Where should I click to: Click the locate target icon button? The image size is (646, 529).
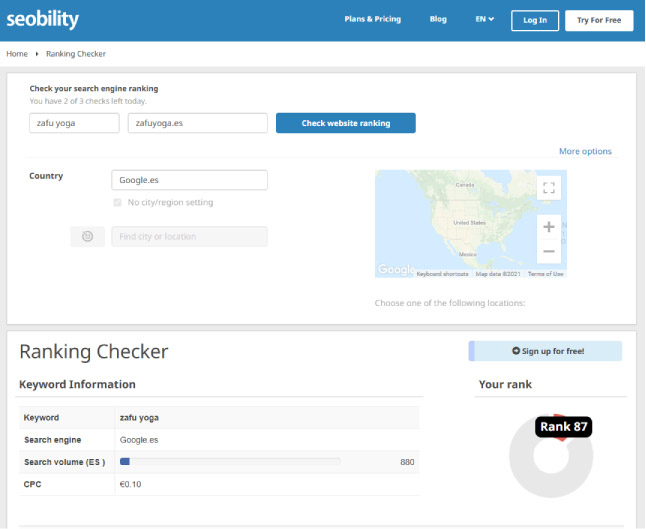87,236
